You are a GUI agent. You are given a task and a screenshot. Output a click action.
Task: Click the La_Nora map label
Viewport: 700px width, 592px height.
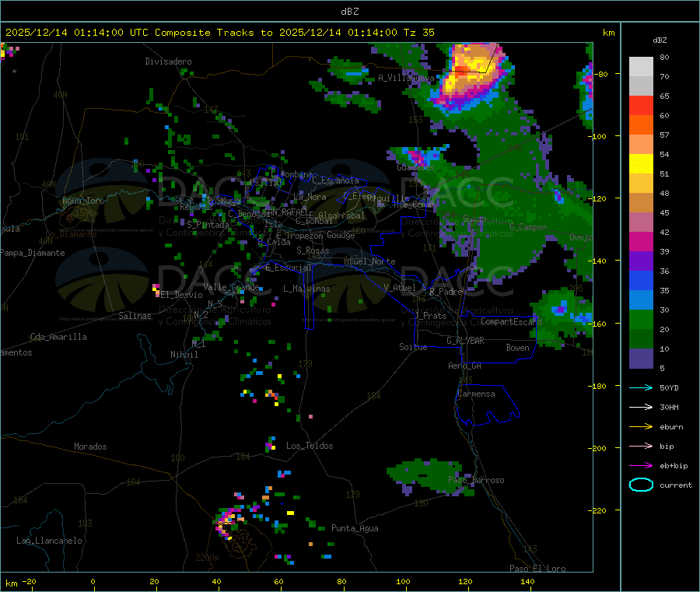pos(310,197)
